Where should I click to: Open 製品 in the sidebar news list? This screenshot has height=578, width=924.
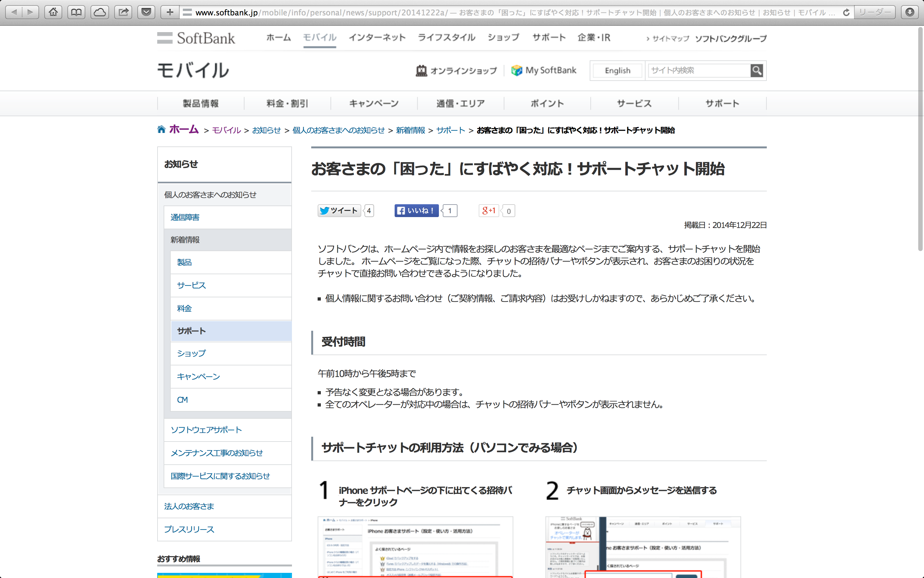pyautogui.click(x=231, y=262)
